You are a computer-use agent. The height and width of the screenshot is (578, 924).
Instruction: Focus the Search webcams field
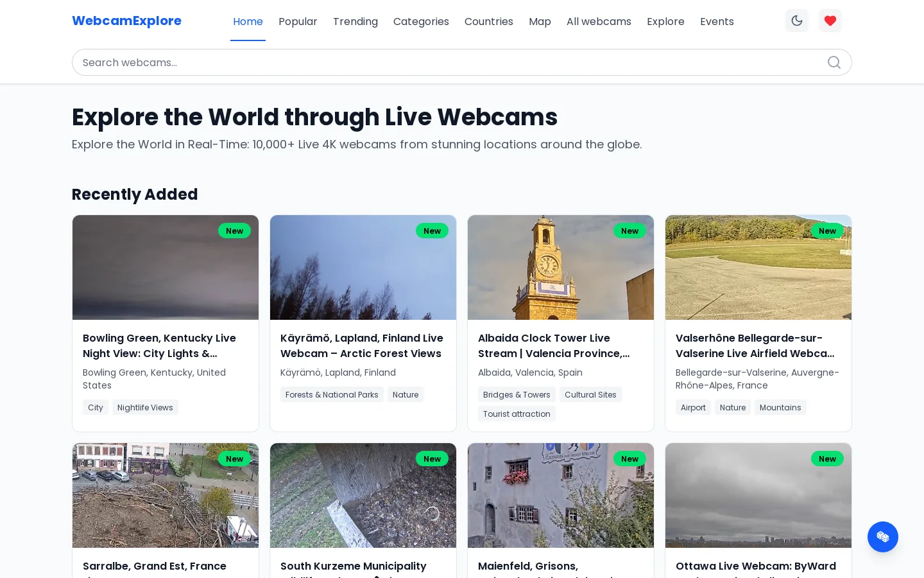(x=462, y=62)
